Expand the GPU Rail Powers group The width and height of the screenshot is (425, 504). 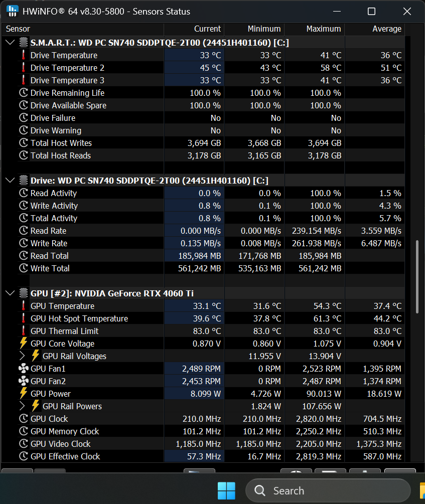tap(22, 406)
